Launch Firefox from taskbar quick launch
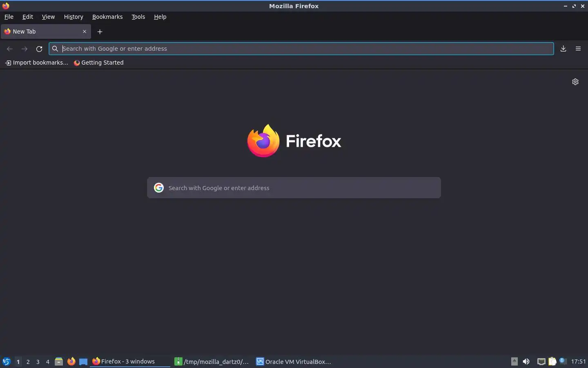Screen dimensions: 588x368 [x=71, y=361]
